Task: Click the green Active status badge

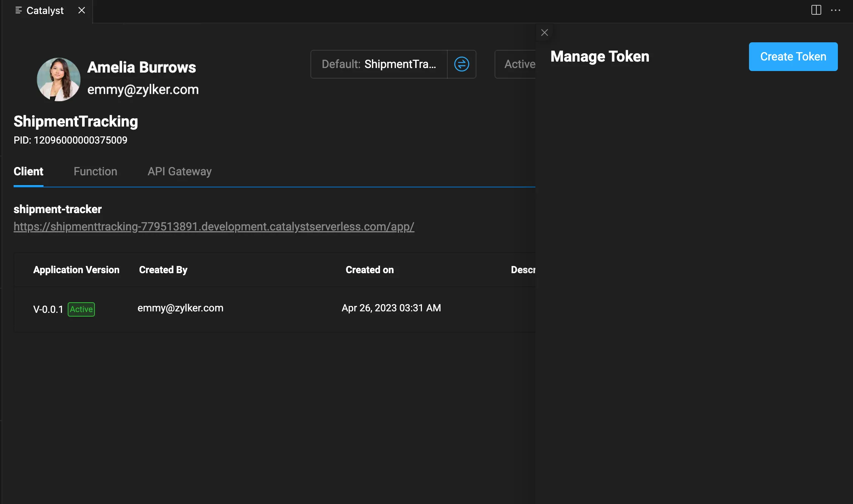Action: coord(81,309)
